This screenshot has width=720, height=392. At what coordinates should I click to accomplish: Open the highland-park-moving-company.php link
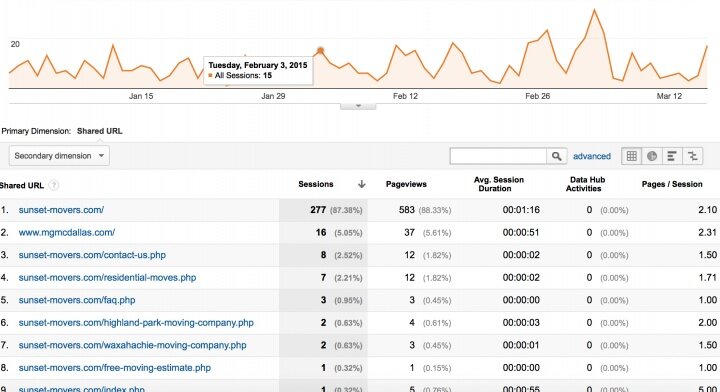point(136,322)
